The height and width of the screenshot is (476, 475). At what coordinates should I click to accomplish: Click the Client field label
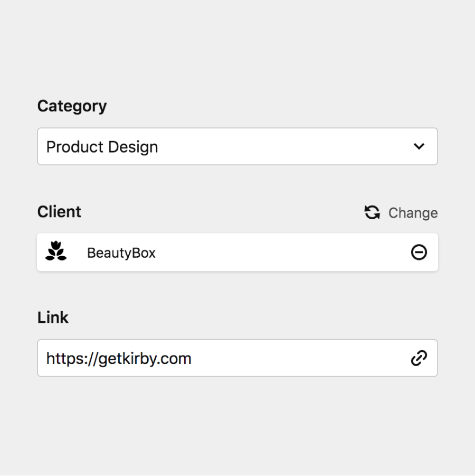coord(59,212)
